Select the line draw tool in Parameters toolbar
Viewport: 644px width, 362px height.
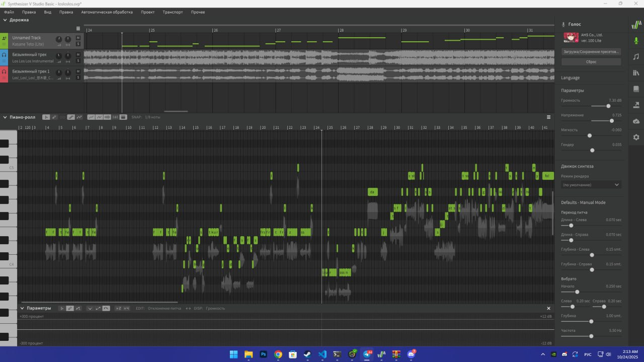coord(78,308)
